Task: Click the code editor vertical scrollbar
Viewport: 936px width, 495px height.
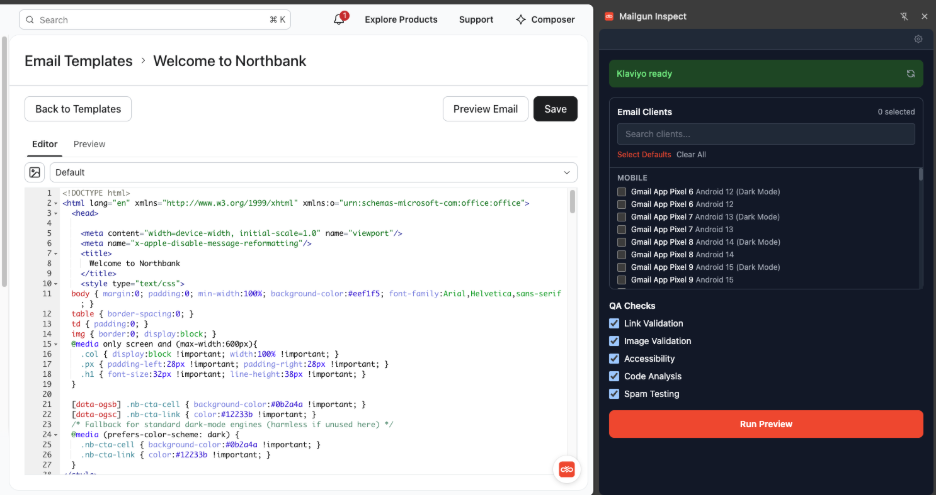Action: pos(572,202)
